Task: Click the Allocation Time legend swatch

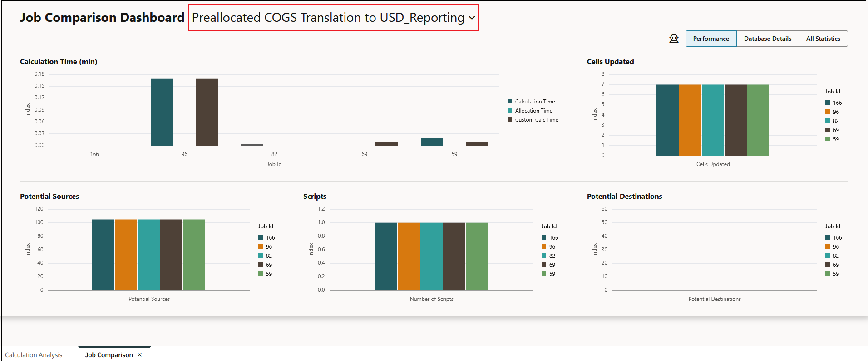Action: point(510,110)
